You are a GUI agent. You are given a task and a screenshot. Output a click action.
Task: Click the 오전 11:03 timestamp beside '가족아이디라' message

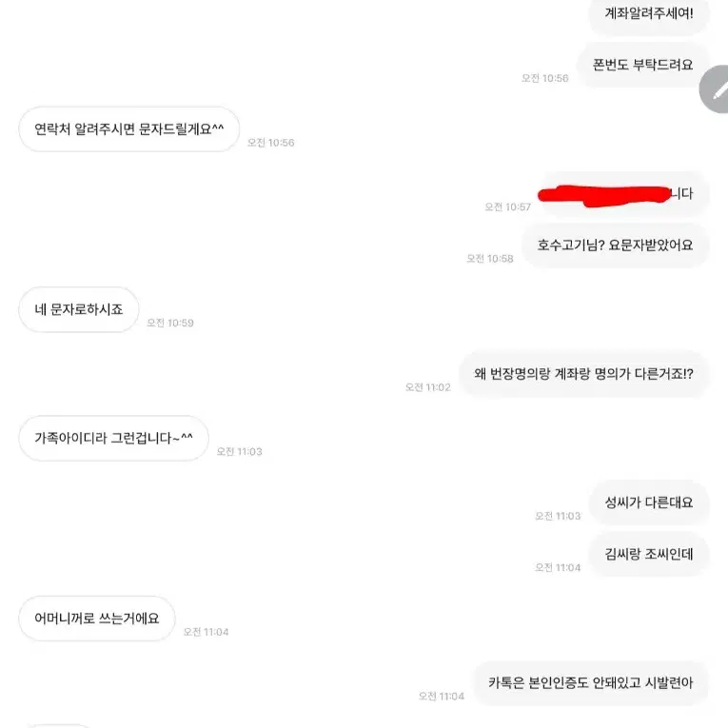click(x=239, y=451)
